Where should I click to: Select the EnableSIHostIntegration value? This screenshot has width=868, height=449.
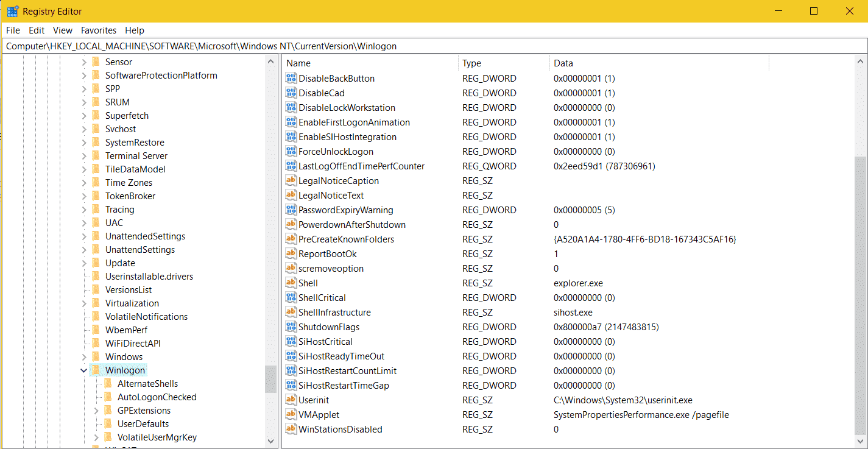pyautogui.click(x=347, y=137)
